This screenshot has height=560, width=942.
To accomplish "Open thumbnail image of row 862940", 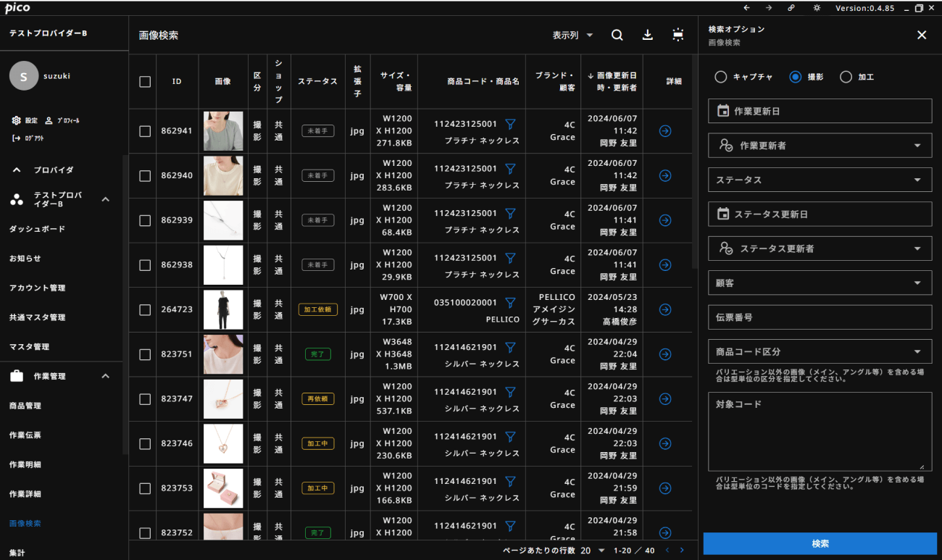I will point(223,176).
